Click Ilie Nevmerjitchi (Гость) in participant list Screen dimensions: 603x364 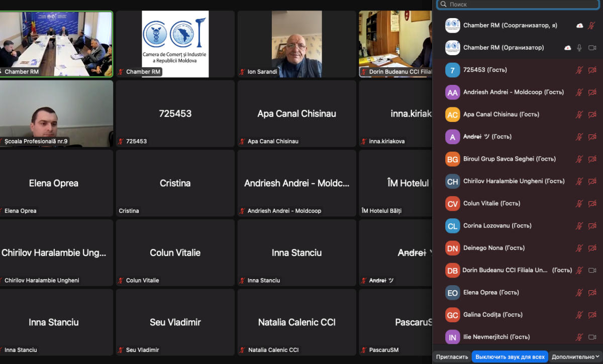(x=496, y=337)
